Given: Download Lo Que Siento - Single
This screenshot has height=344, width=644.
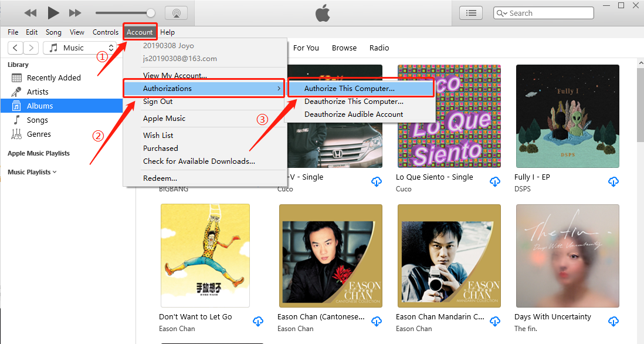Looking at the screenshot, I should [x=495, y=181].
